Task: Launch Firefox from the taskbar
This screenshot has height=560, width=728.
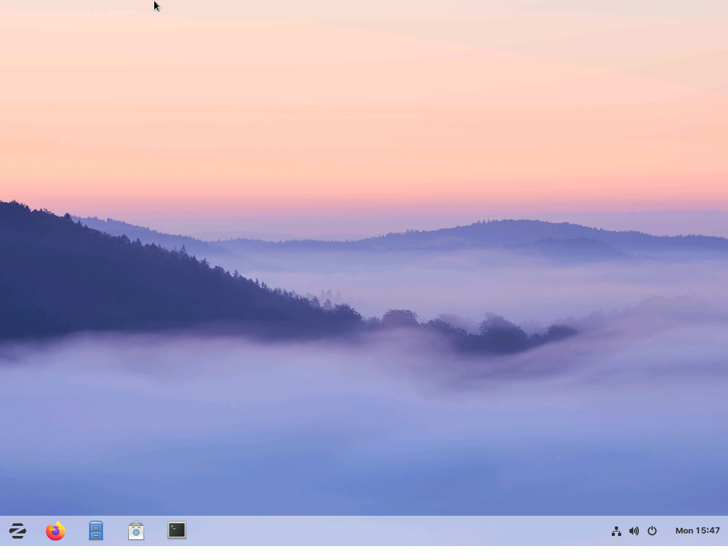Action: (x=56, y=531)
